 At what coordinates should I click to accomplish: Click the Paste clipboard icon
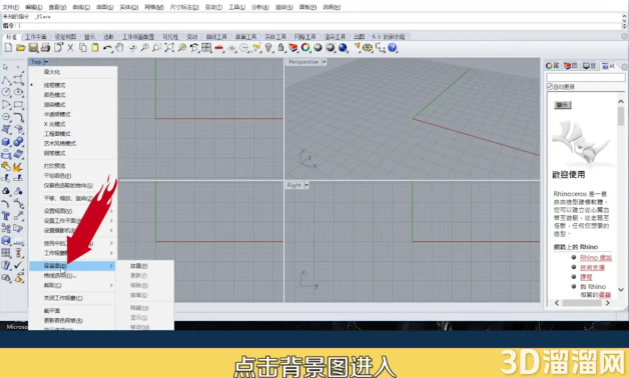95,48
